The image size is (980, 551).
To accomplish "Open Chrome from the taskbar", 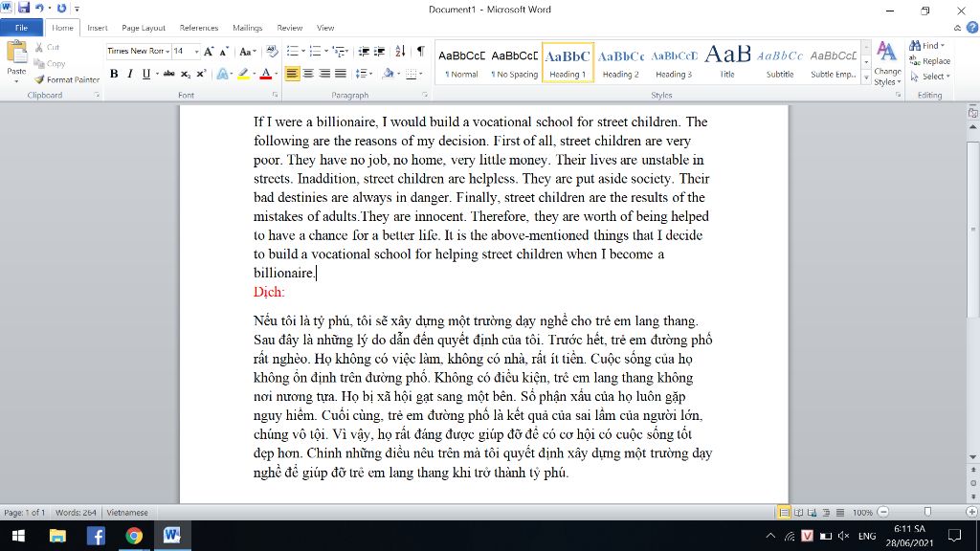I will coord(134,536).
